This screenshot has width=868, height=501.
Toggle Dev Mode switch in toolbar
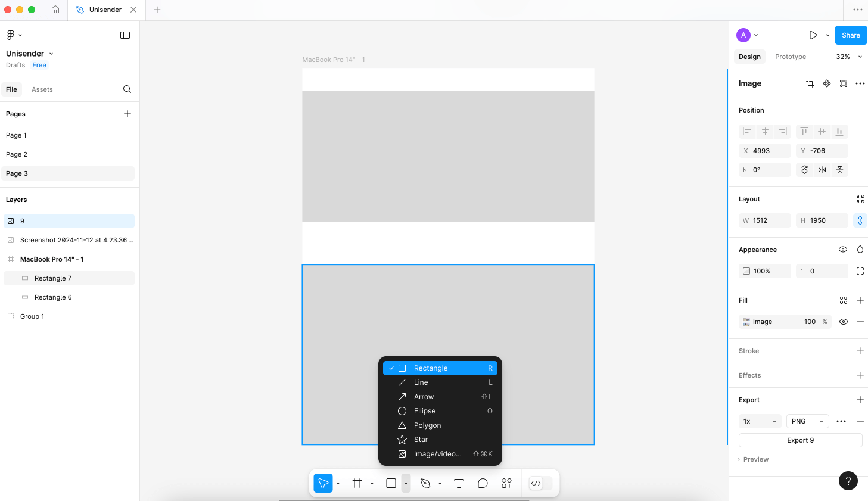point(541,483)
